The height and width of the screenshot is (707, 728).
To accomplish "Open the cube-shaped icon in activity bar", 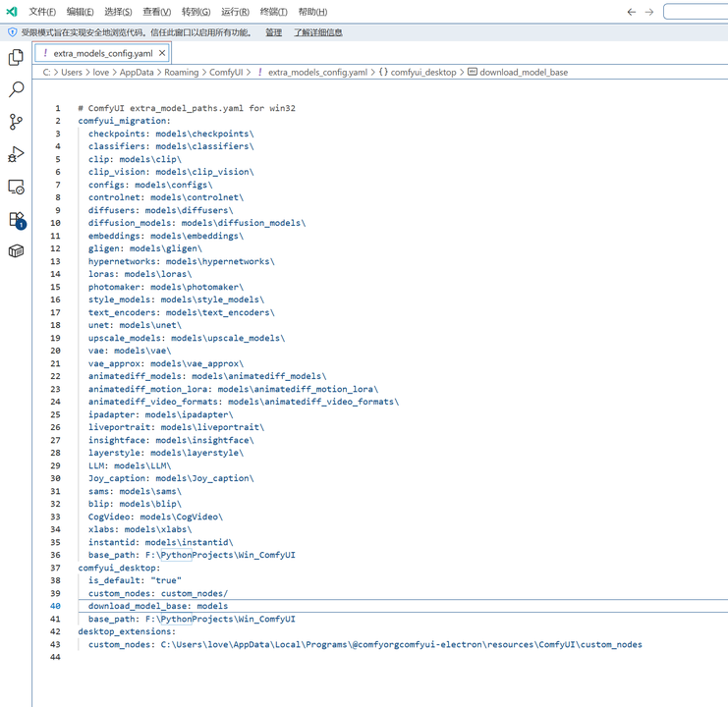I will click(16, 251).
